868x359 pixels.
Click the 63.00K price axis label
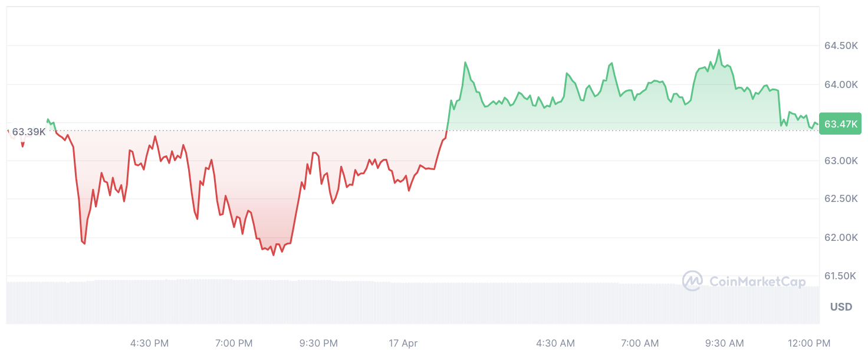[x=841, y=161]
